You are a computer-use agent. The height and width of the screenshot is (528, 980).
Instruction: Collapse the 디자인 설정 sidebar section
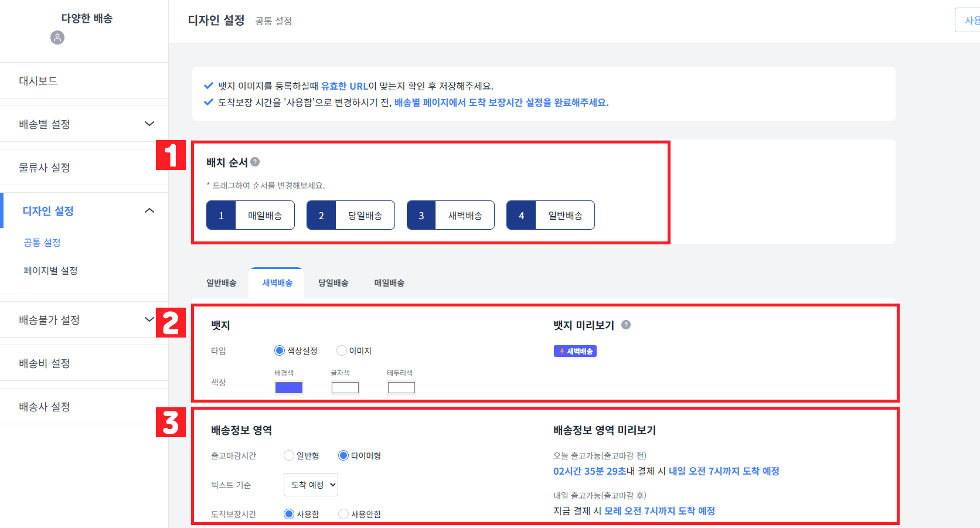[x=150, y=210]
